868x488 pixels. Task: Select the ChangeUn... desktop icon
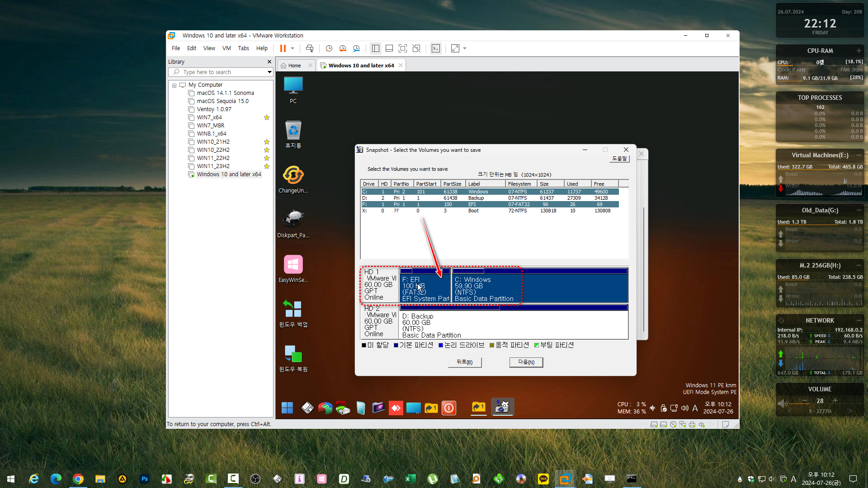(x=293, y=179)
